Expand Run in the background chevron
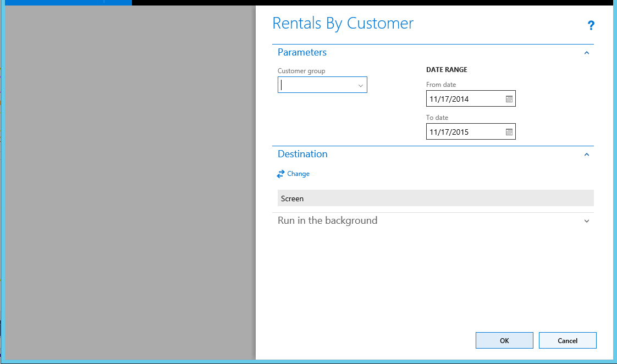Image resolution: width=617 pixels, height=364 pixels. coord(586,221)
